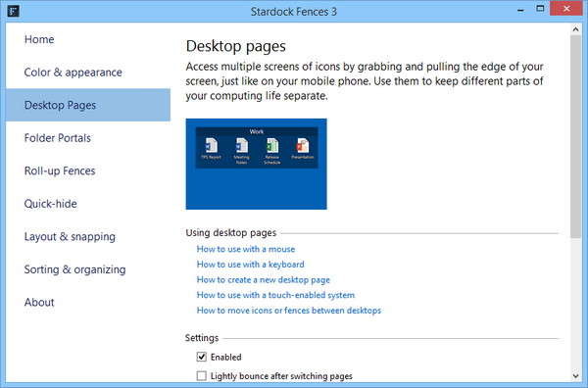The image size is (588, 388).
Task: Click Presentation icon in preview
Action: click(x=302, y=149)
